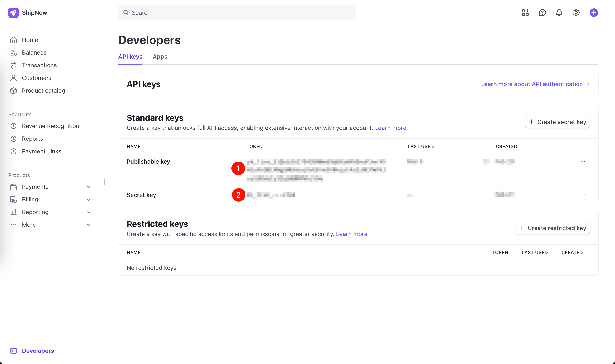
Task: Expand the Payments product menu
Action: pos(89,187)
